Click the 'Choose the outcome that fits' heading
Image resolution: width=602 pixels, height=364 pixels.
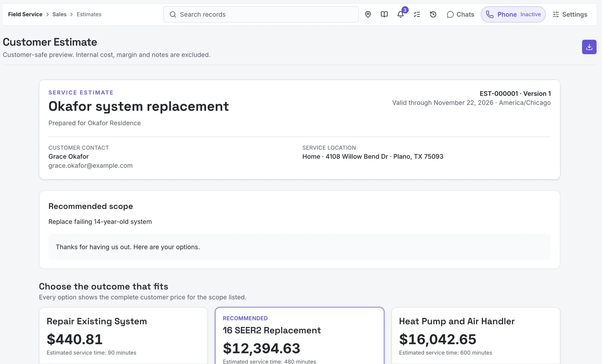coord(103,287)
